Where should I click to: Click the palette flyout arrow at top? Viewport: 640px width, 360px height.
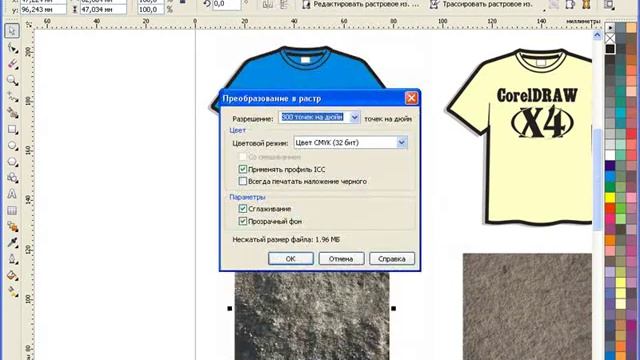coord(610,27)
